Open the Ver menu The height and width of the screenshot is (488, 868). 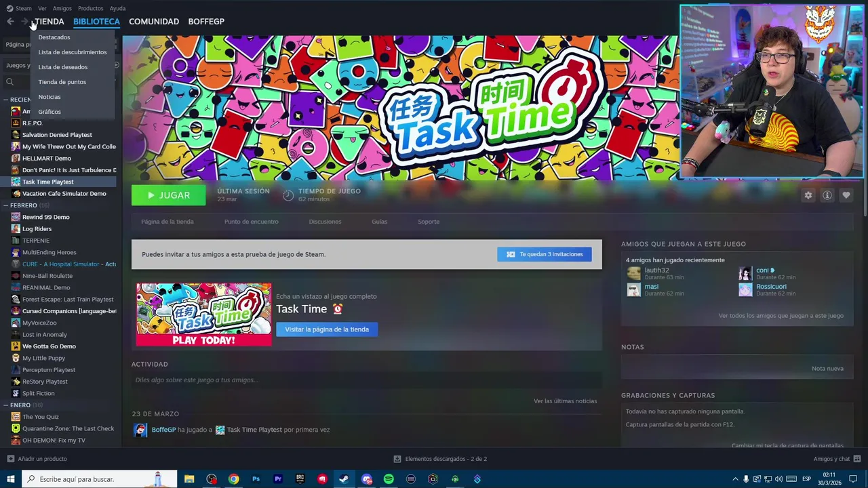click(x=42, y=8)
